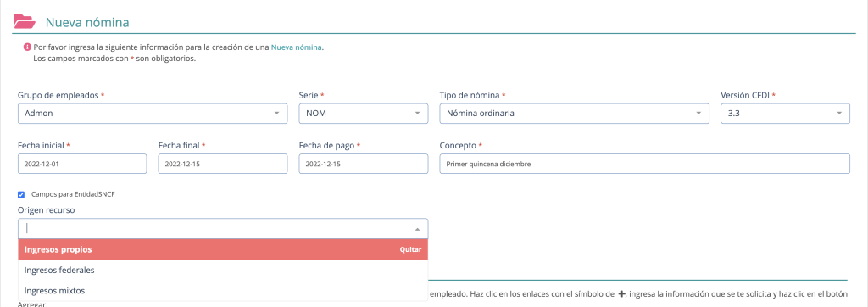Click the Nueva nómina page heading

(87, 22)
